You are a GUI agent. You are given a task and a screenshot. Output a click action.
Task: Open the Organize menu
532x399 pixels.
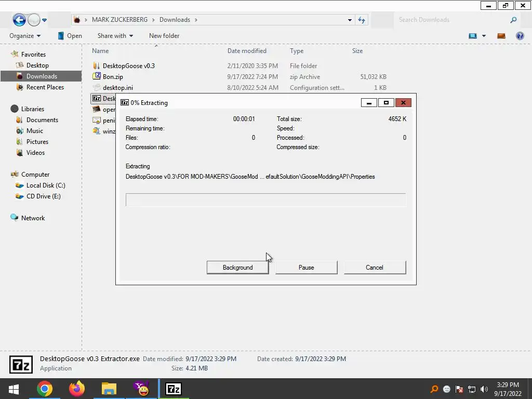coord(25,36)
